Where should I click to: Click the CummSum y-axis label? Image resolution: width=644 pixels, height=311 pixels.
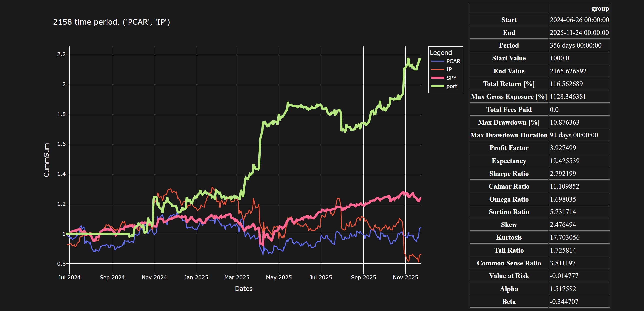pos(46,160)
